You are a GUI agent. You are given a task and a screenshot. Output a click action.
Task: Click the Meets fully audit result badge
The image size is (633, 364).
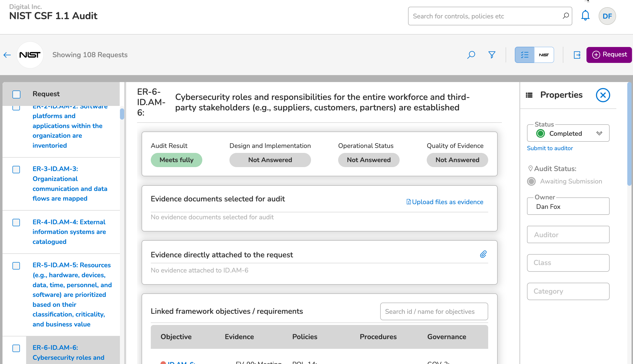pyautogui.click(x=176, y=160)
